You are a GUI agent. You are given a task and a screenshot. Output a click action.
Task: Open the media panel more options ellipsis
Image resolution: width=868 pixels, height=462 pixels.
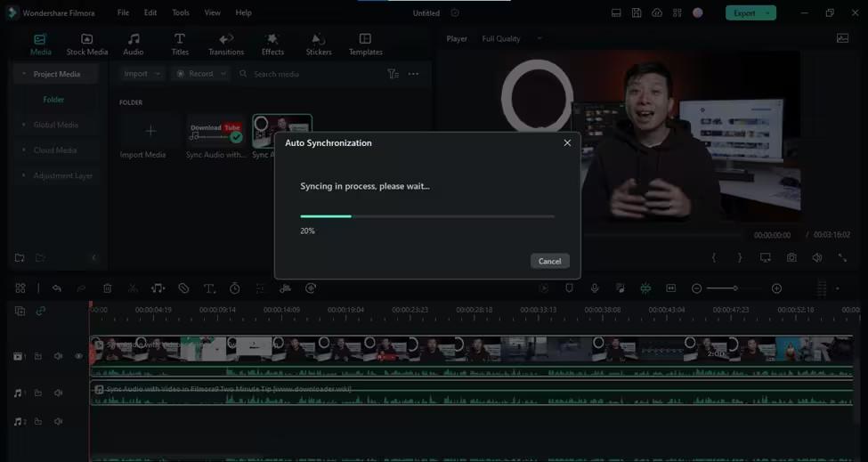pos(413,74)
